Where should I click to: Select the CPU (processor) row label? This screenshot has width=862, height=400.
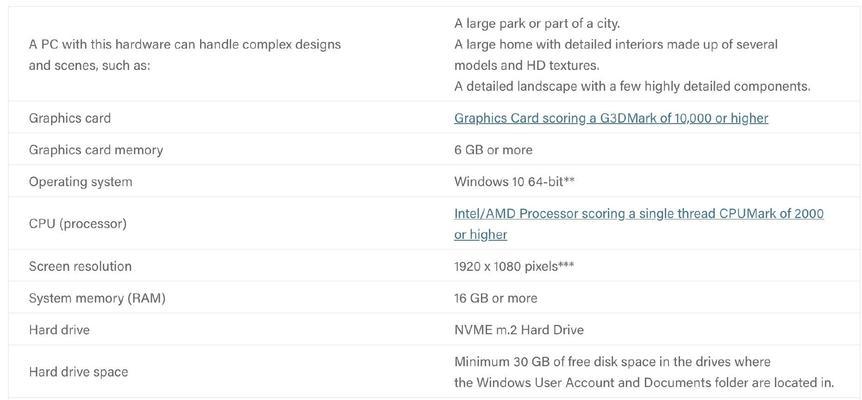78,224
